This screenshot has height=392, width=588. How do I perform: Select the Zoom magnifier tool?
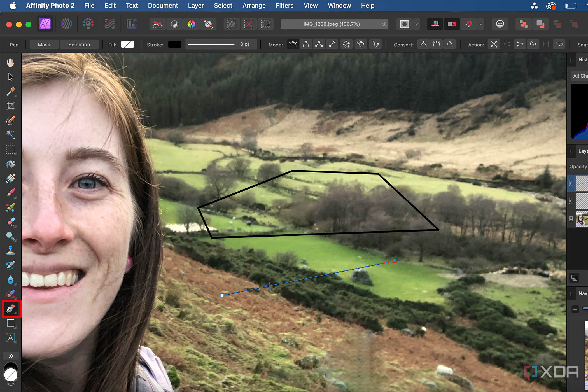coord(10,237)
